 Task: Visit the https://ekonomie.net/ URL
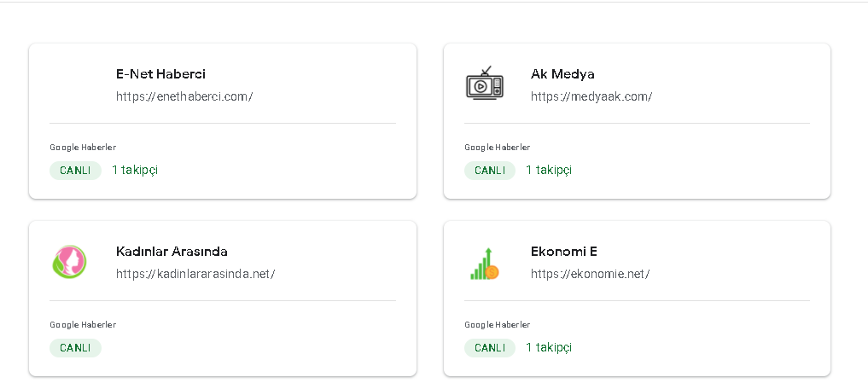coord(590,274)
